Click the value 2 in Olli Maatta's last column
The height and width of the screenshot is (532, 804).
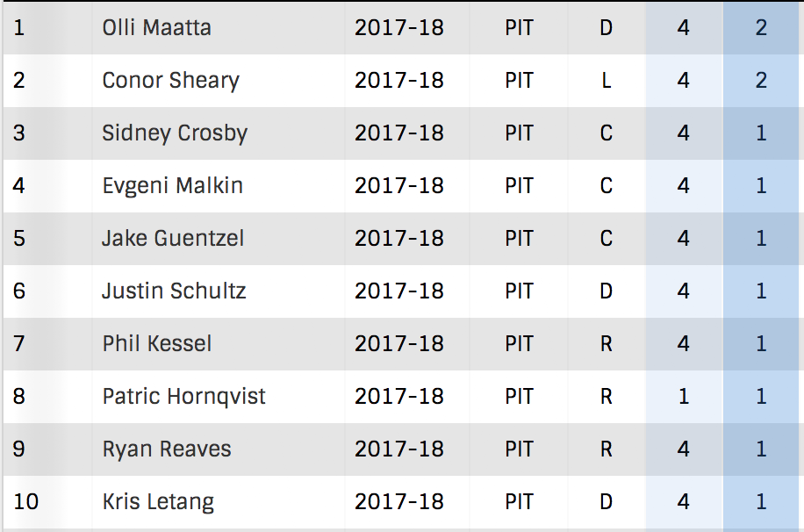[761, 28]
